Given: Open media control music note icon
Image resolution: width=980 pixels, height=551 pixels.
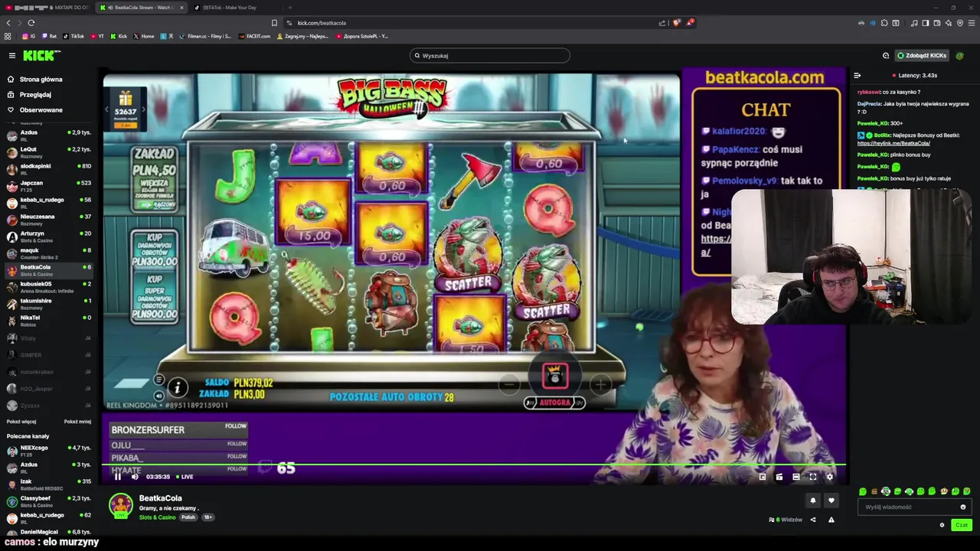Looking at the screenshot, I should (914, 23).
